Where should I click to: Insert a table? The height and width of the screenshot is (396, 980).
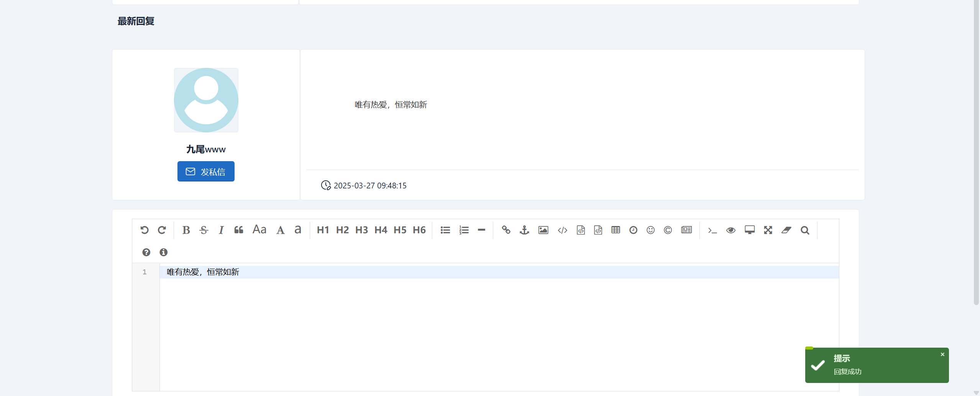pyautogui.click(x=616, y=230)
